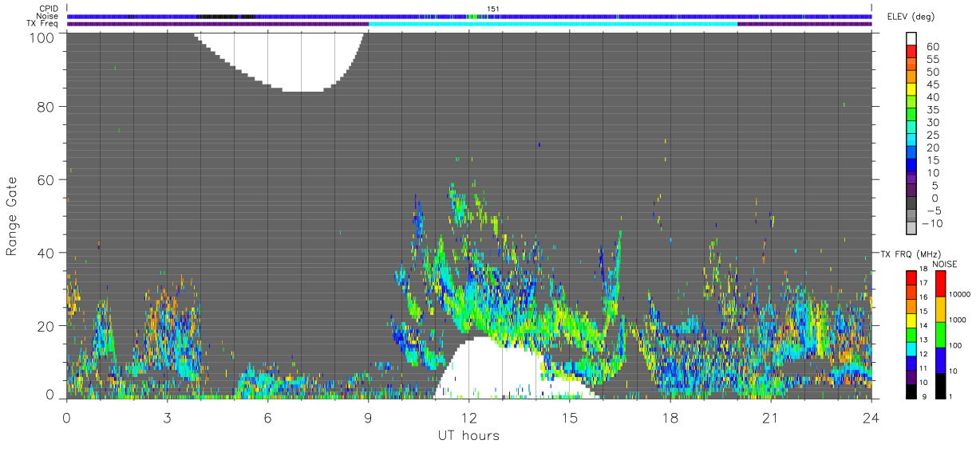Click the 'Range Gate' axis title
980x452 pixels.
(x=12, y=216)
